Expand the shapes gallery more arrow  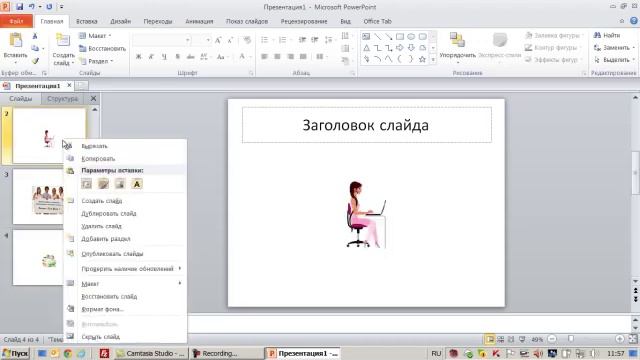click(433, 60)
